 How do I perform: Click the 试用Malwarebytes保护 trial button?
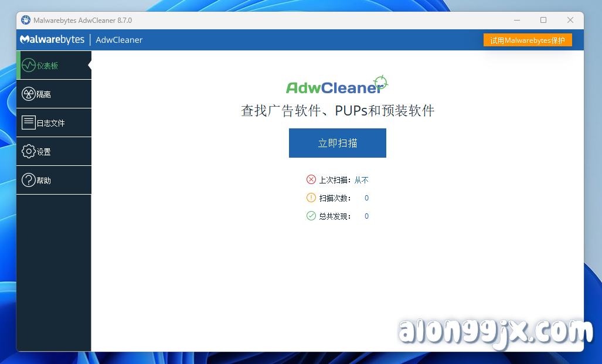tap(527, 40)
